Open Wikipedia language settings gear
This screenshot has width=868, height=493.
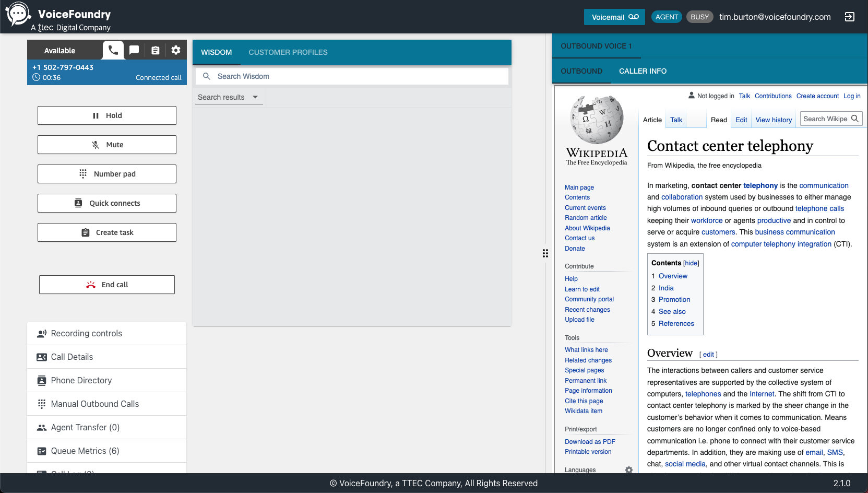pyautogui.click(x=629, y=470)
